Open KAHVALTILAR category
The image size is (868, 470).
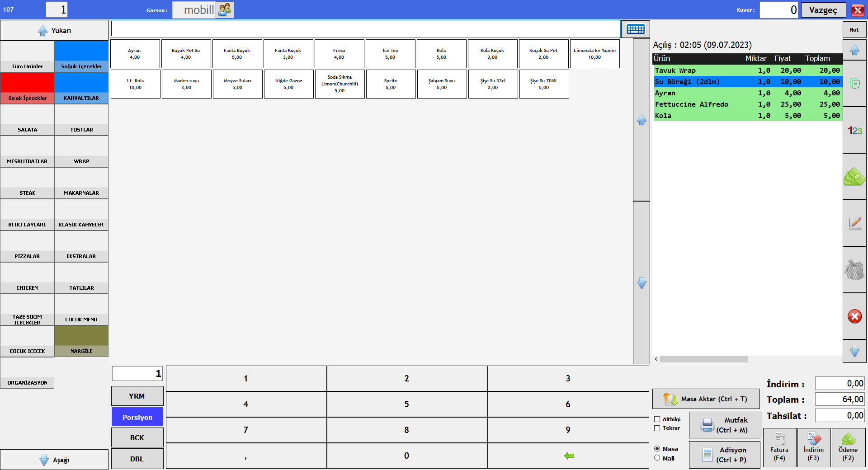(81, 88)
